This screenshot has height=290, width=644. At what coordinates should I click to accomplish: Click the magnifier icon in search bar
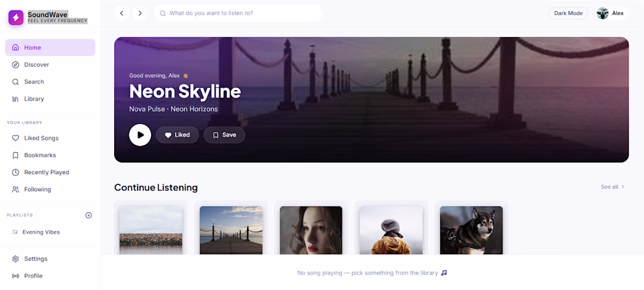(163, 13)
